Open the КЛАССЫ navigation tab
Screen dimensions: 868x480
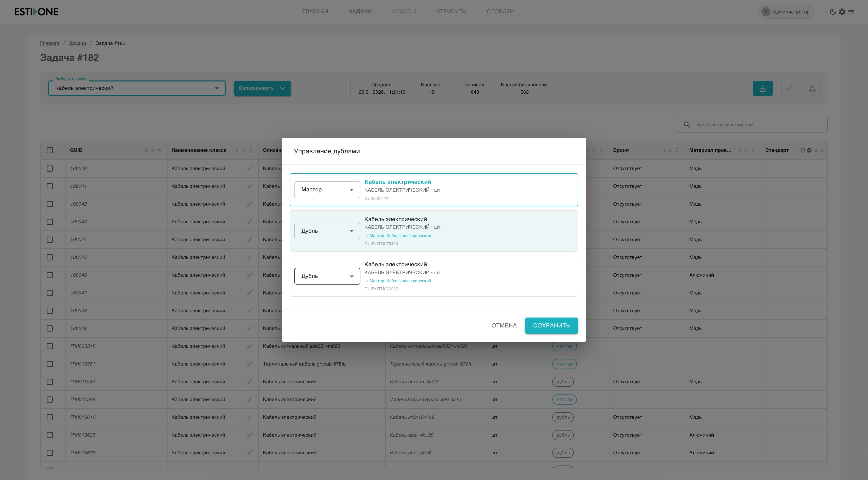(404, 11)
